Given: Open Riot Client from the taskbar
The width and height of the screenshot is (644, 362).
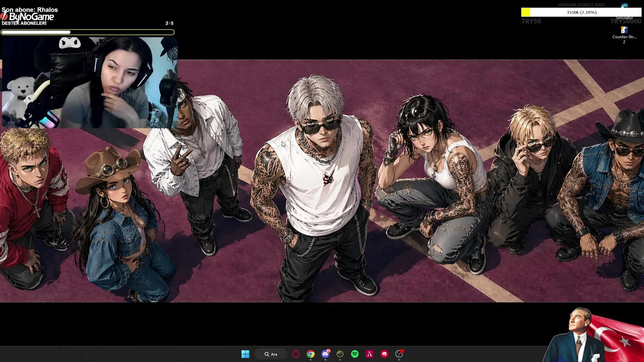Looking at the screenshot, I should pos(384,354).
